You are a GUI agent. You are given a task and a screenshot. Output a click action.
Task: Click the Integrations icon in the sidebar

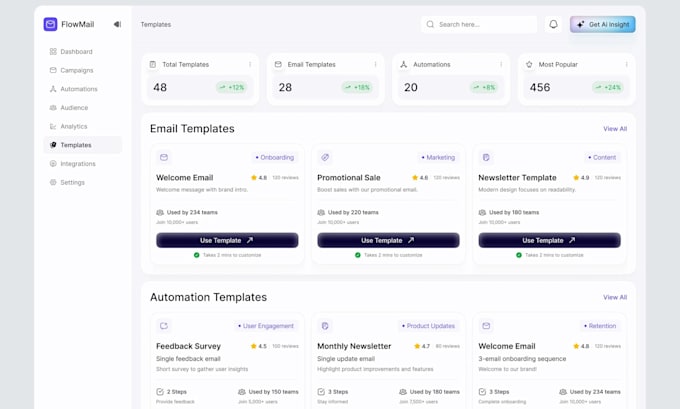tap(53, 164)
